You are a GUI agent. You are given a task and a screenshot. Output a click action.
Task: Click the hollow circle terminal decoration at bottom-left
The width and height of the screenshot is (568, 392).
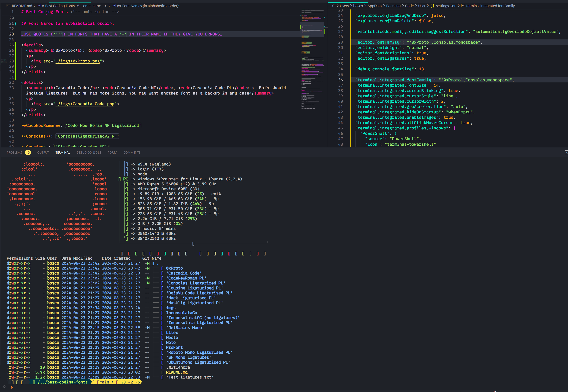pos(4,387)
